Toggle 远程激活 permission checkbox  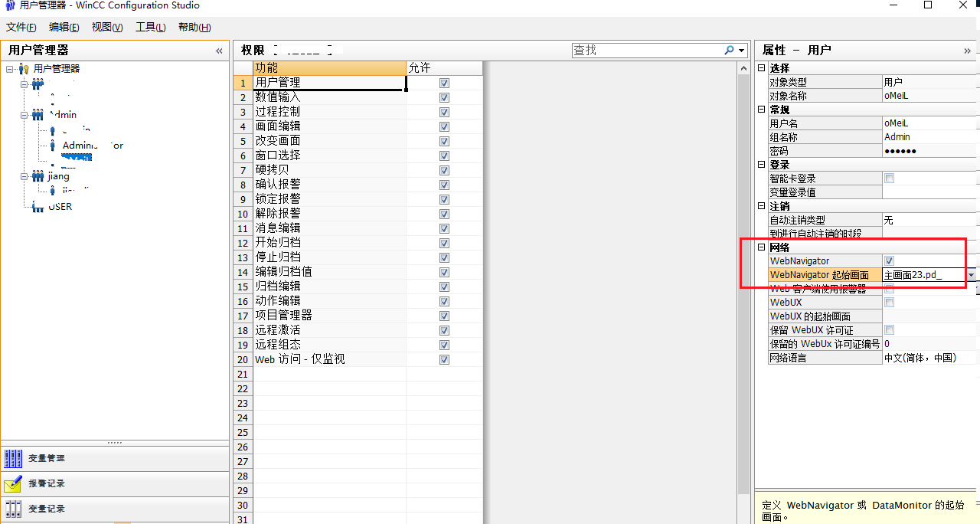pyautogui.click(x=445, y=330)
